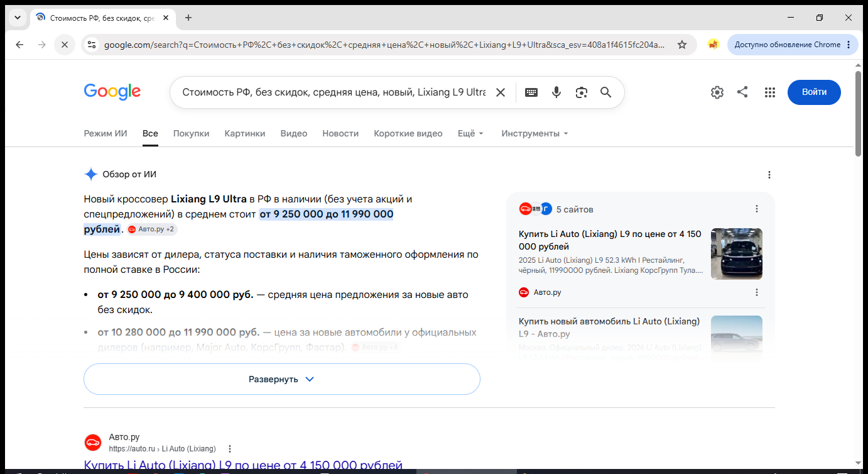This screenshot has width=868, height=474.
Task: Click the AI overview sparkle icon
Action: [x=91, y=175]
